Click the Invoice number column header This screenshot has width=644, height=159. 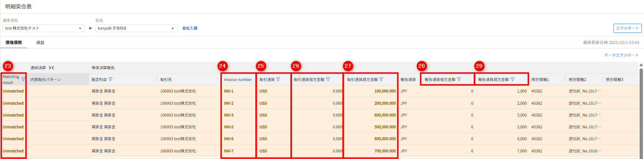pos(238,79)
